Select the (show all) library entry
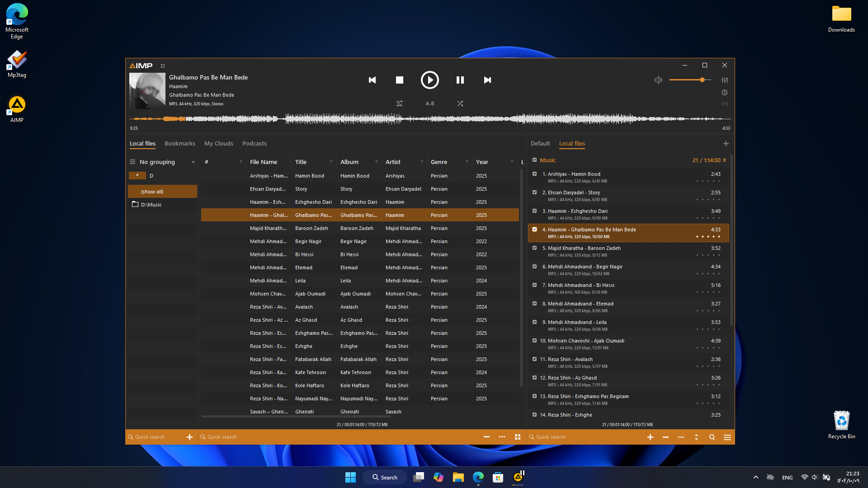Image resolution: width=868 pixels, height=488 pixels. [162, 192]
